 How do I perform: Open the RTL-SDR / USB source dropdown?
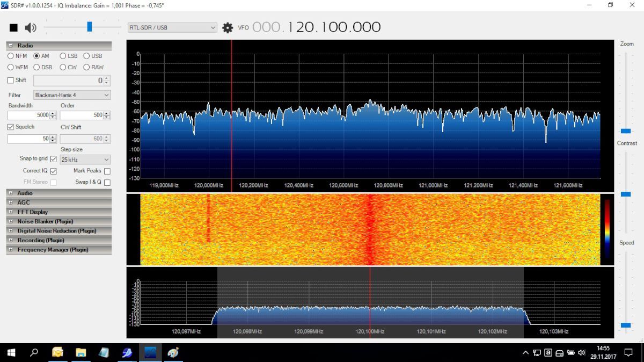(172, 27)
